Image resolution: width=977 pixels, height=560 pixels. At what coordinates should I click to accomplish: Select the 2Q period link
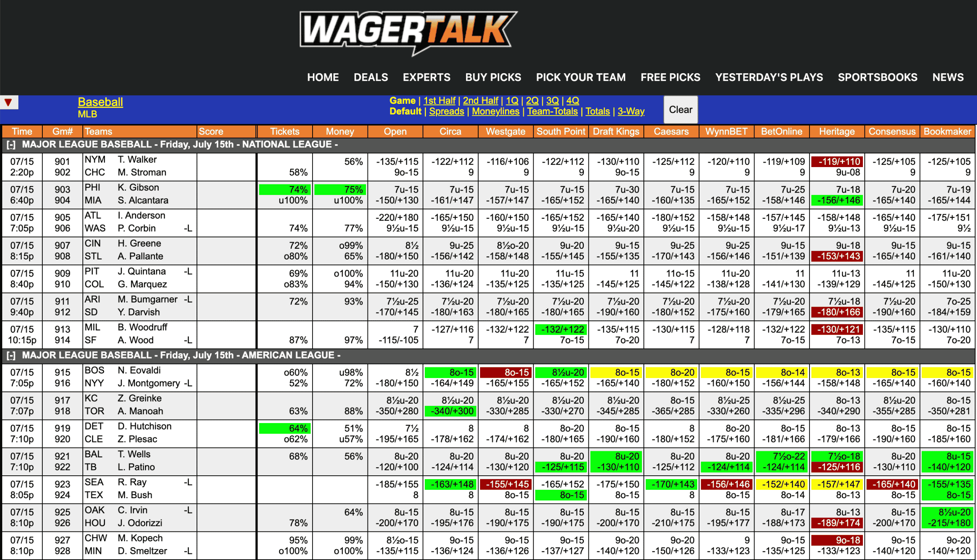532,100
